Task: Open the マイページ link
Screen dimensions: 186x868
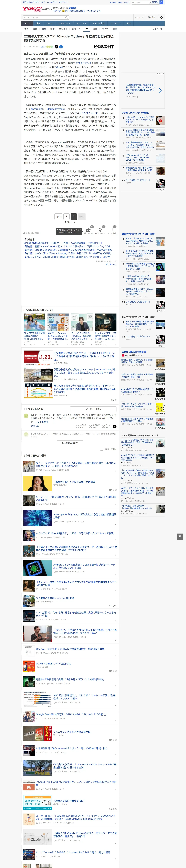Action: pyautogui.click(x=139, y=17)
